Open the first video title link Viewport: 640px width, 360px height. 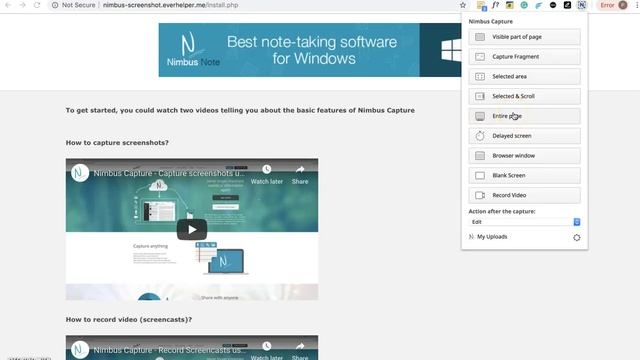(169, 173)
